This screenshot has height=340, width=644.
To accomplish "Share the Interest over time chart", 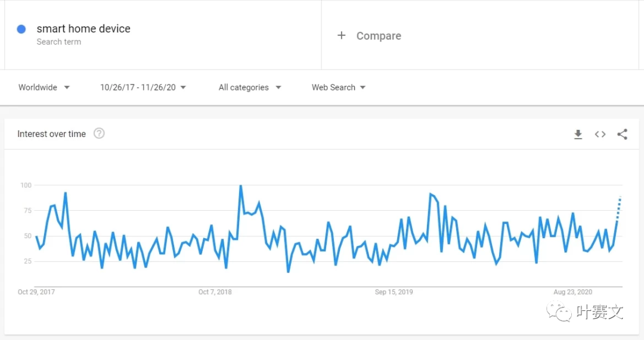I will (622, 135).
